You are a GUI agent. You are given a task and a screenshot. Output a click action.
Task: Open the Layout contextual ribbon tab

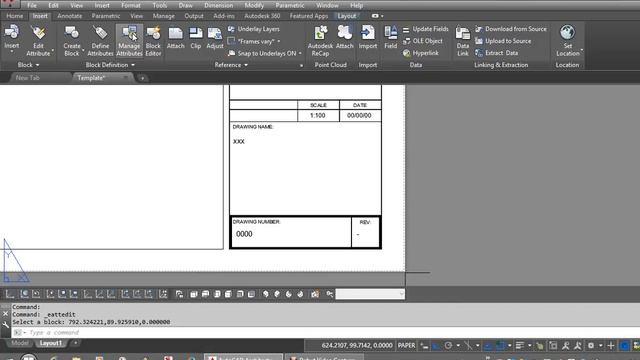click(347, 16)
